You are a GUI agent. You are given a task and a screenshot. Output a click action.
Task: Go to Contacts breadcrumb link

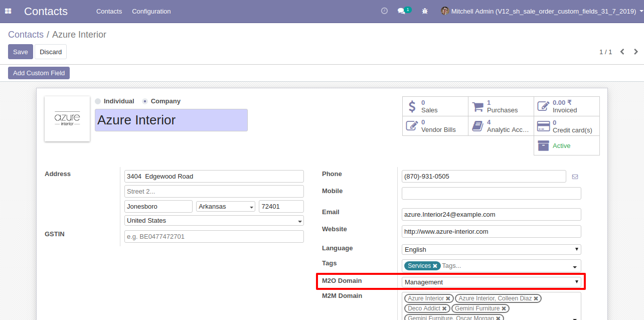tap(26, 35)
